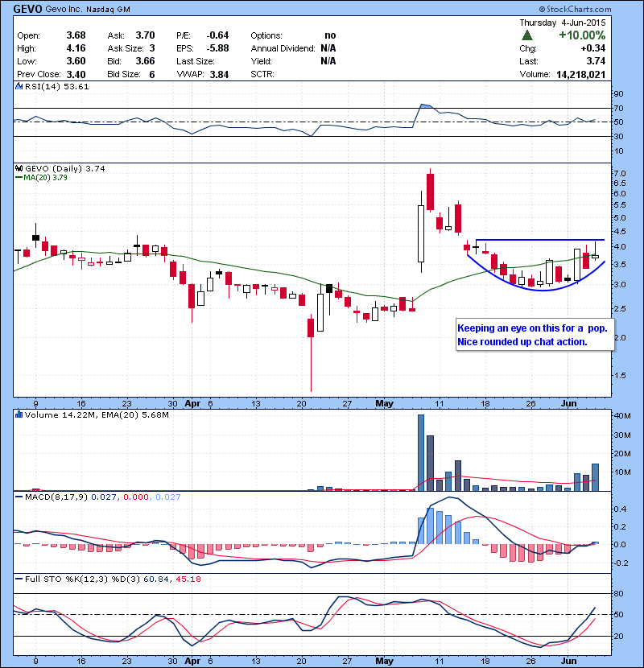The height and width of the screenshot is (668, 644).
Task: Click the 7.0 price axis label
Action: (x=620, y=173)
